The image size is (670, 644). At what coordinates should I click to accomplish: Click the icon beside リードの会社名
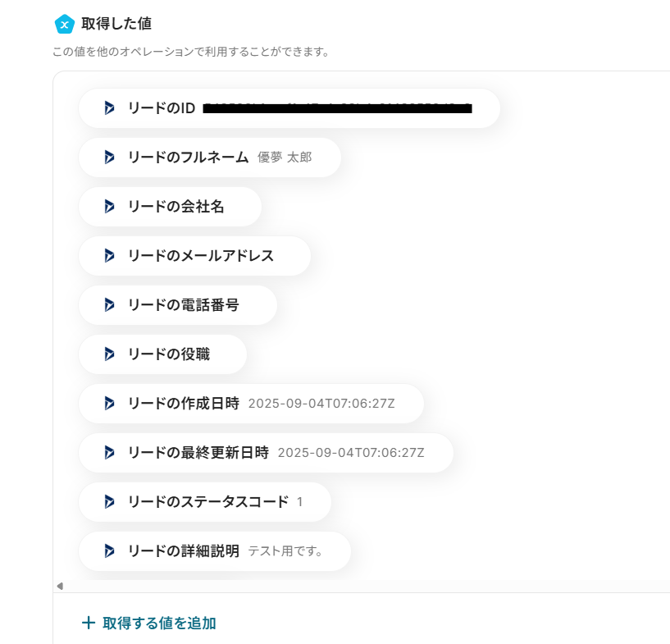pos(109,207)
